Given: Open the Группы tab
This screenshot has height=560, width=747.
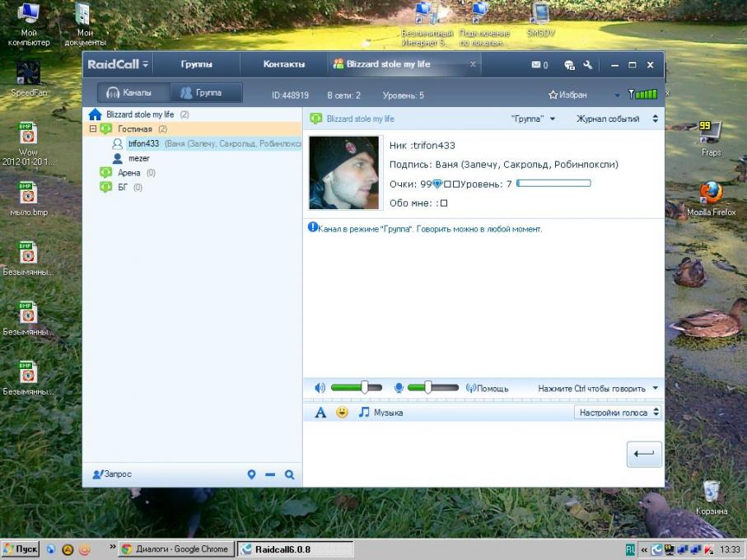Looking at the screenshot, I should coord(197,64).
